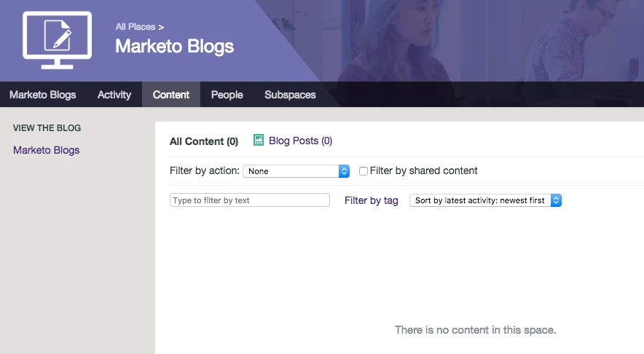Go to the People tab
644x354 pixels.
tap(227, 95)
